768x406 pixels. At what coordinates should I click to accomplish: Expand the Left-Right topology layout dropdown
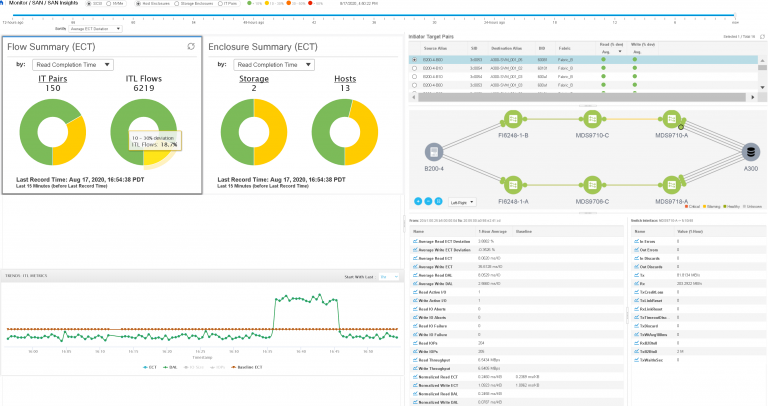point(462,201)
